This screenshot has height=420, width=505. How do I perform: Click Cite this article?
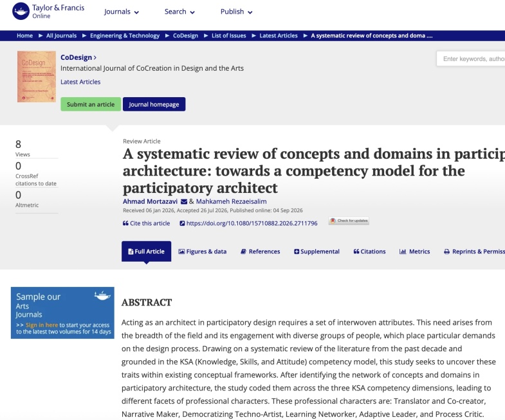click(146, 223)
